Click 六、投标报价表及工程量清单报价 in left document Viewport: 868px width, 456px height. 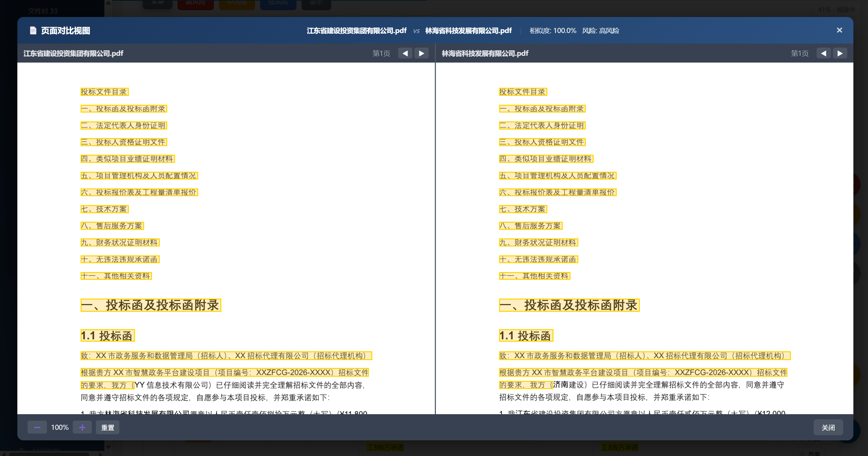[x=139, y=192]
